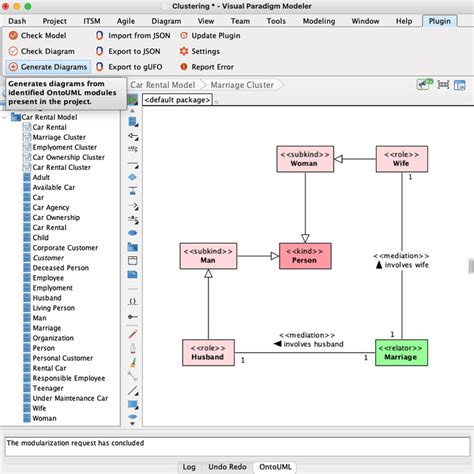The image size is (474, 474).
Task: Click the Report Error icon
Action: [184, 67]
